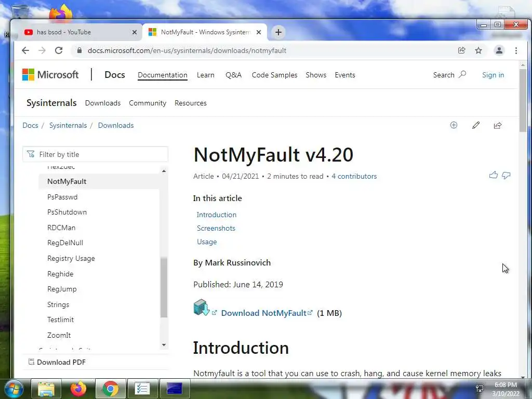Image resolution: width=532 pixels, height=399 pixels.
Task: Select RegJump in the sidebar list
Action: pos(62,289)
